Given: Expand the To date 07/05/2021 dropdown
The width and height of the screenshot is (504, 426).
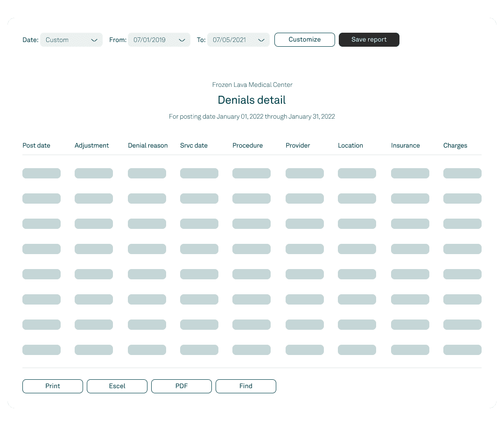Looking at the screenshot, I should pos(238,40).
